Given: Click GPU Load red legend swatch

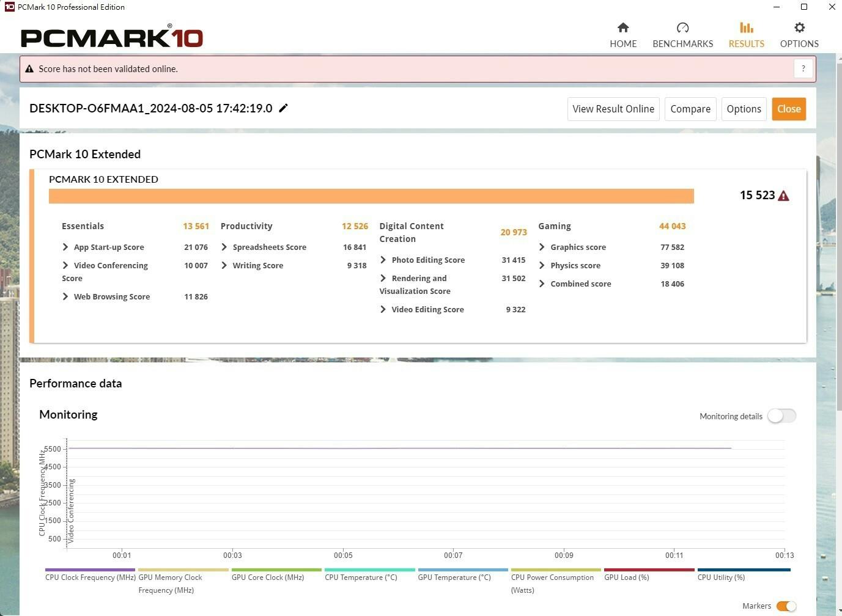Looking at the screenshot, I should pos(649,570).
